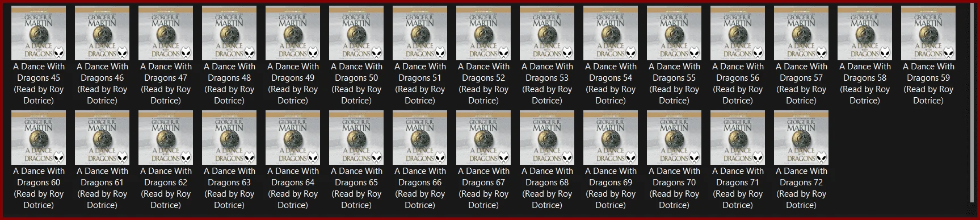Pick A Dance With Dragons 50 cover icon
This screenshot has height=220, width=980.
click(x=356, y=33)
